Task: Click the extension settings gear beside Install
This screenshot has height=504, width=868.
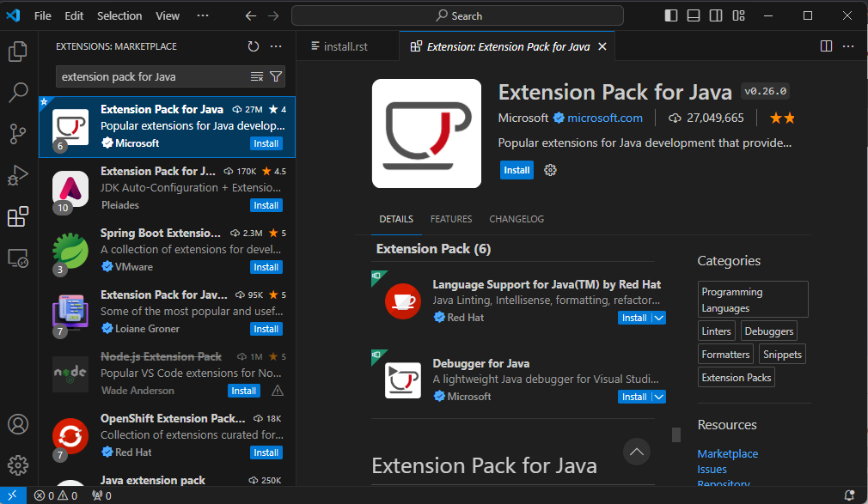Action: pyautogui.click(x=551, y=170)
